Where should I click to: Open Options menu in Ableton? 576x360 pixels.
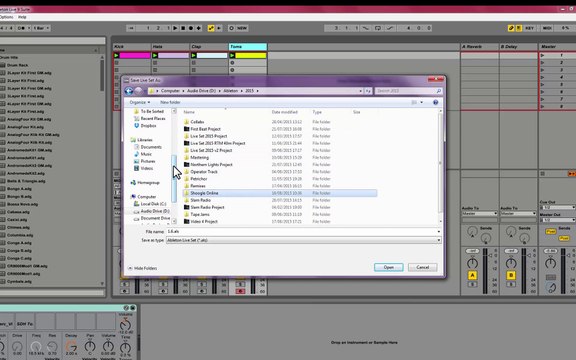point(6,17)
